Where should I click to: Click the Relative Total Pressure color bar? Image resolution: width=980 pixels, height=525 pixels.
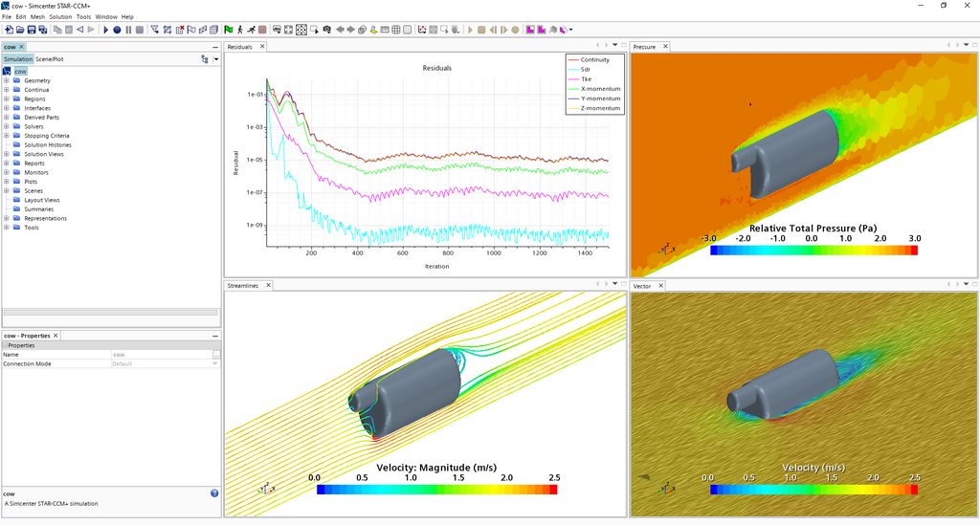coord(813,250)
